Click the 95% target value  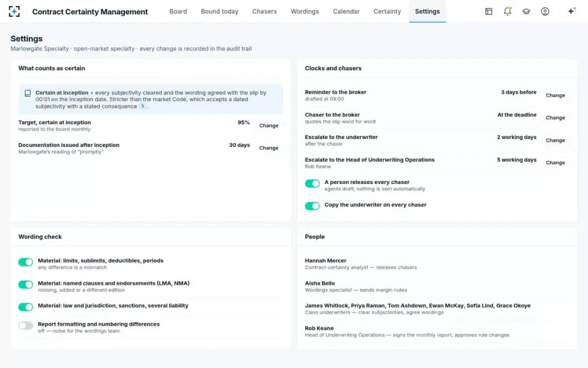(244, 123)
